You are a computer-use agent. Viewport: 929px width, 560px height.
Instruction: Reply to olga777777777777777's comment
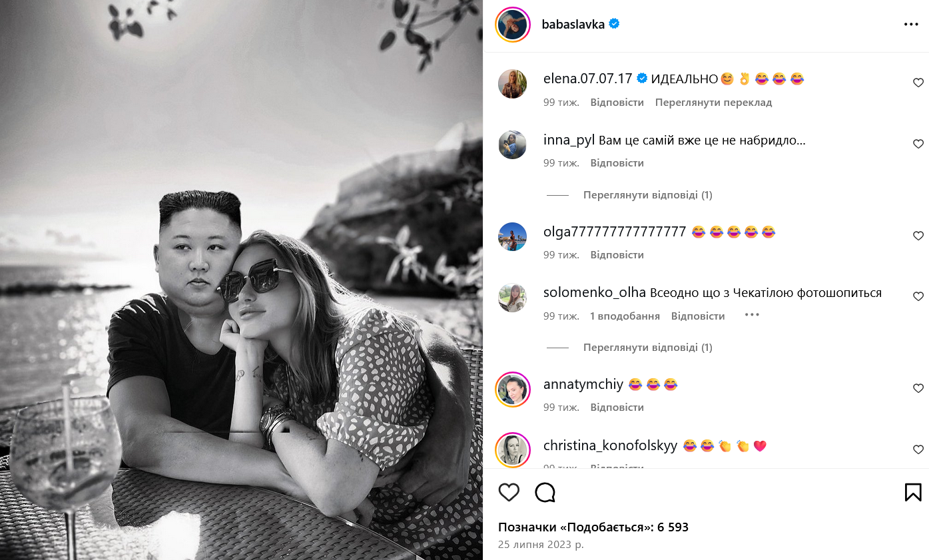[x=617, y=255]
